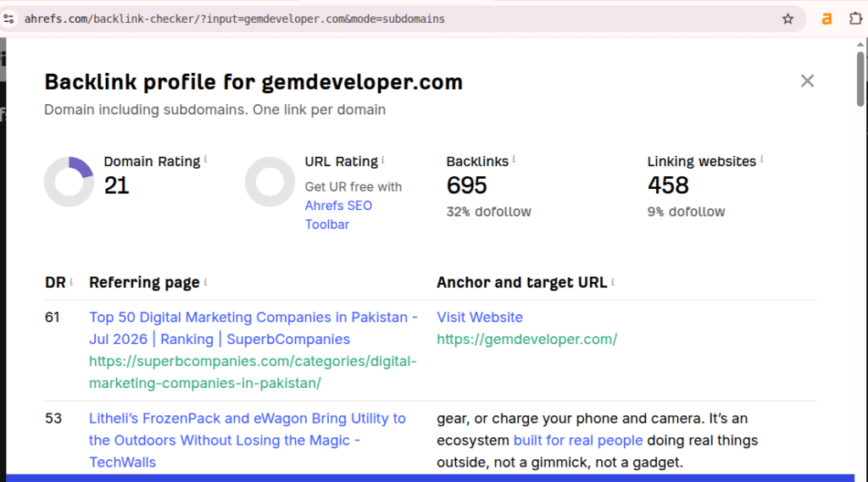Click the Backlinks count 695
The image size is (868, 482).
[x=467, y=186]
